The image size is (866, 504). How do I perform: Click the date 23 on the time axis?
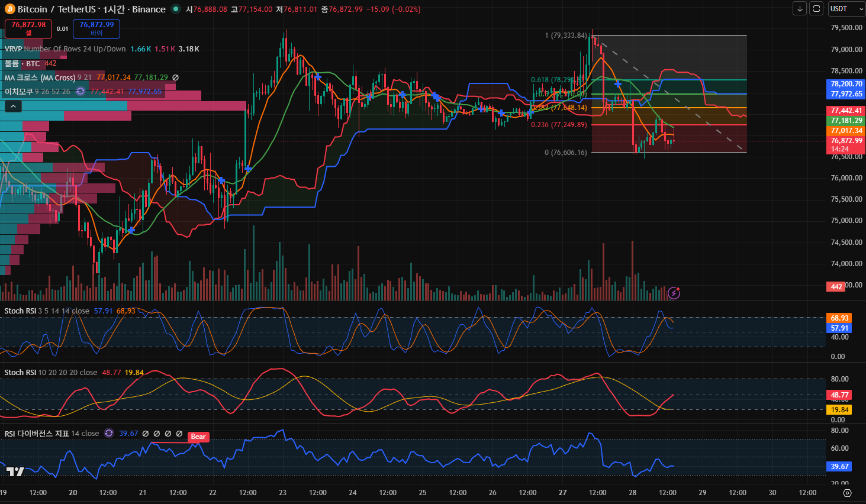[282, 493]
